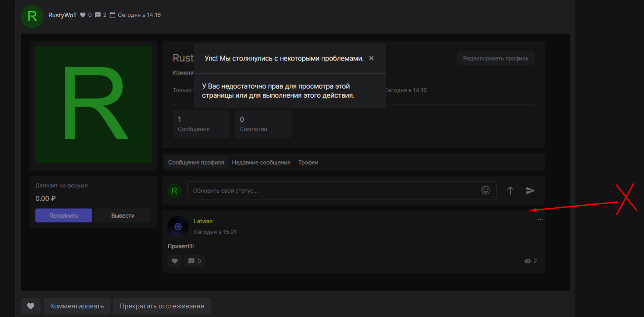Click the eye views icon on message

pos(527,261)
